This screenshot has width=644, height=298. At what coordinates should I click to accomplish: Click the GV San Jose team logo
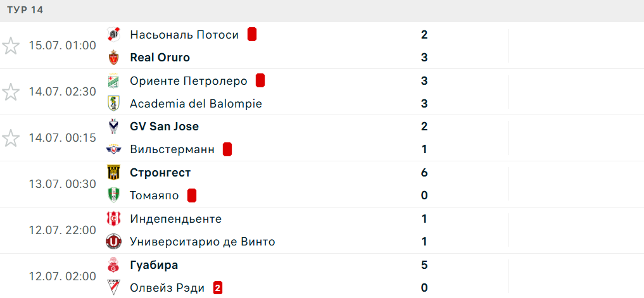click(x=113, y=127)
